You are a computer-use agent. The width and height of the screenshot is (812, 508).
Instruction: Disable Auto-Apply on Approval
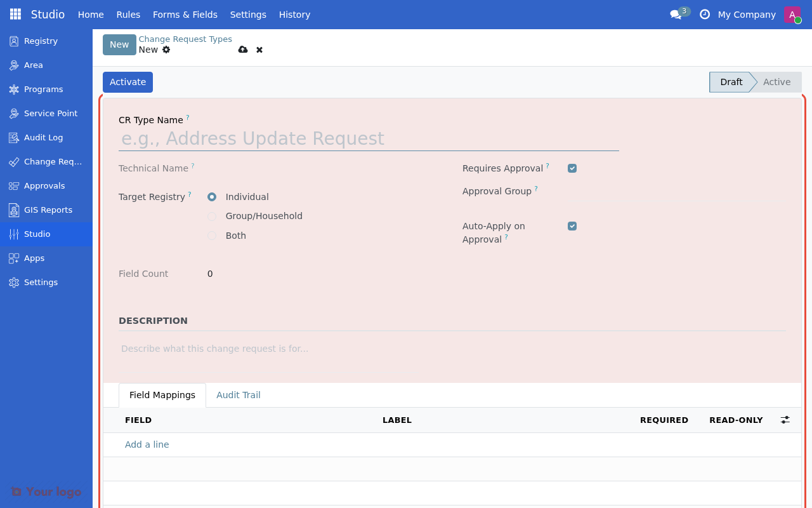[x=572, y=225]
